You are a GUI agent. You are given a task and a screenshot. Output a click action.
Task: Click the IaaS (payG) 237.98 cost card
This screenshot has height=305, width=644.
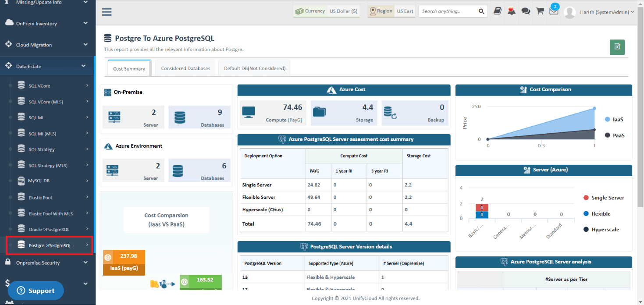(124, 262)
